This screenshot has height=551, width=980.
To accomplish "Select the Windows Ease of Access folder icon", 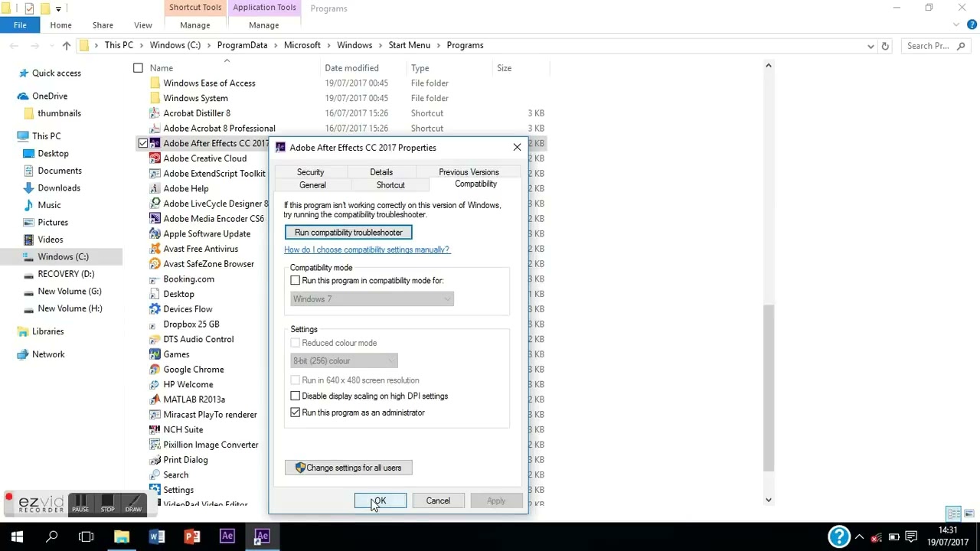I will click(155, 83).
